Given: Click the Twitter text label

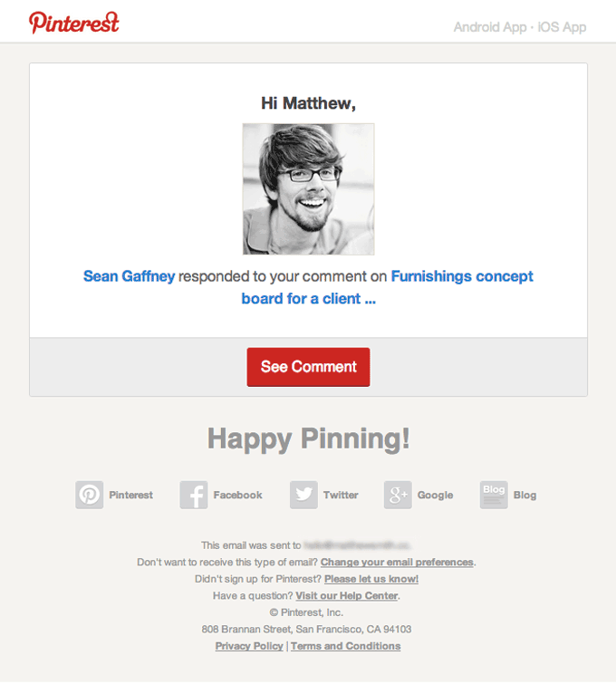Looking at the screenshot, I should tap(341, 496).
